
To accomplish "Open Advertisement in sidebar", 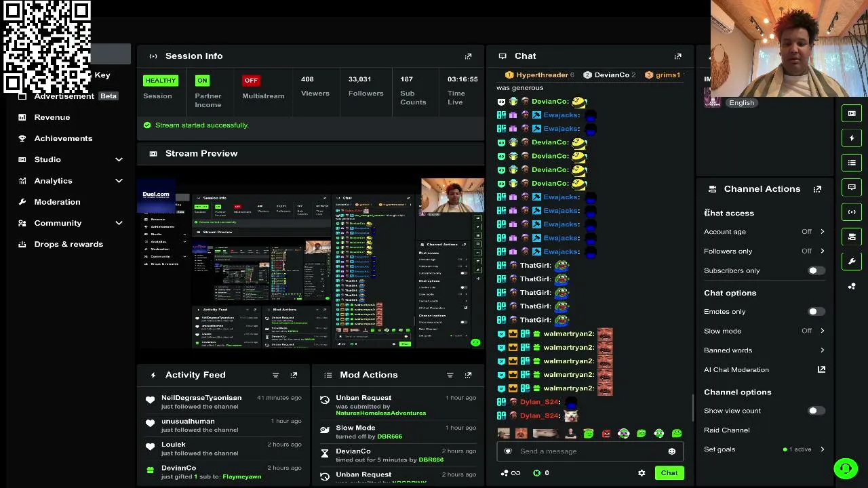I will click(64, 96).
